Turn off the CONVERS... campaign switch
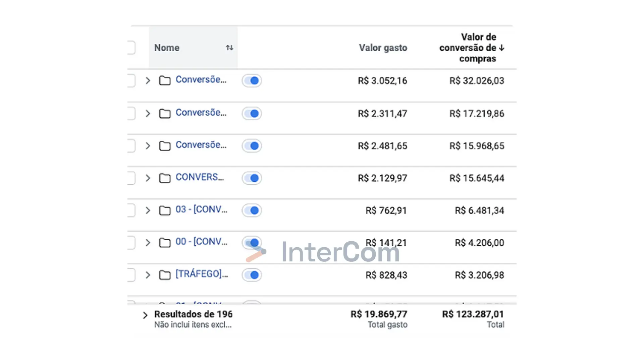 [252, 178]
